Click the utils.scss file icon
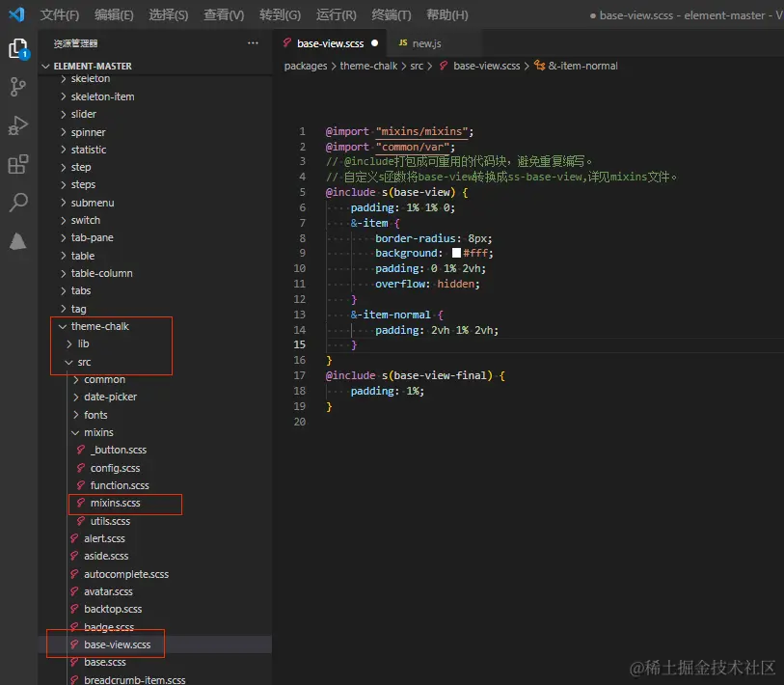The width and height of the screenshot is (784, 685). 80,521
